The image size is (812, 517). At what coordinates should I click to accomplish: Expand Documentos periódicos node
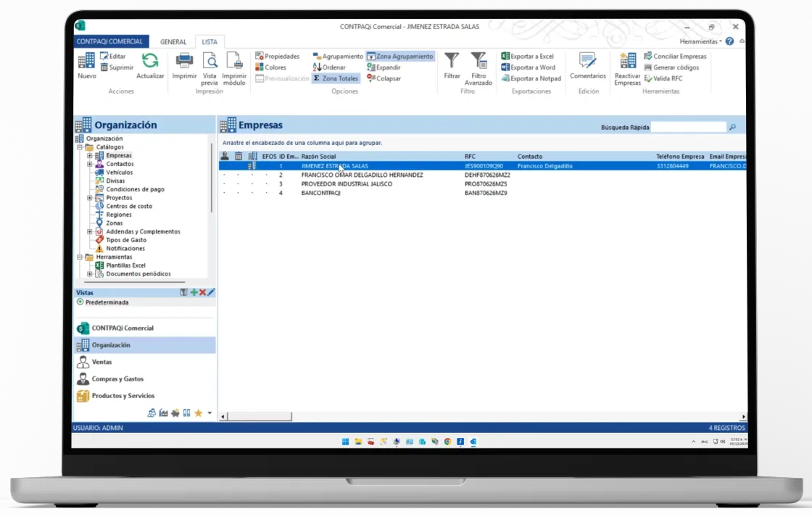(x=90, y=274)
